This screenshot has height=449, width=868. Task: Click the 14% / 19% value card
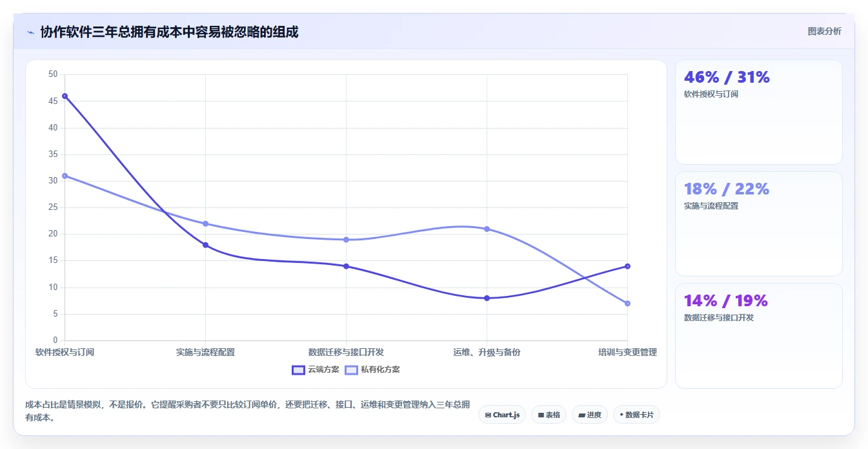(758, 336)
